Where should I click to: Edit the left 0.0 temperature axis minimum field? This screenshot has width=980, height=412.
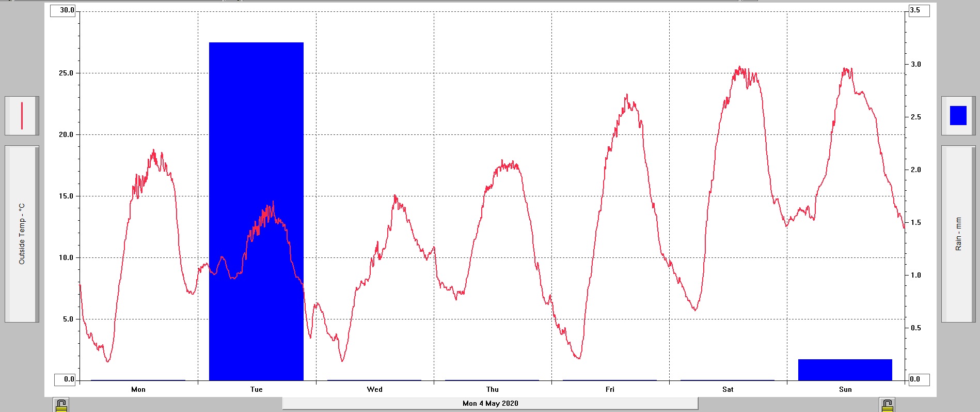tap(66, 379)
